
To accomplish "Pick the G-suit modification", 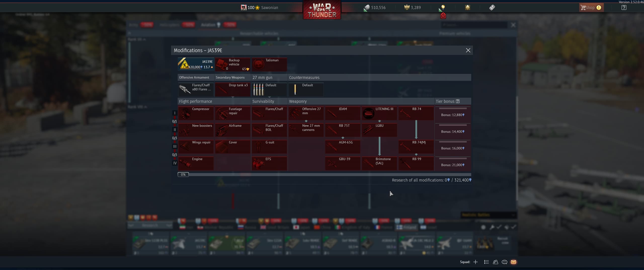I will coord(269,147).
